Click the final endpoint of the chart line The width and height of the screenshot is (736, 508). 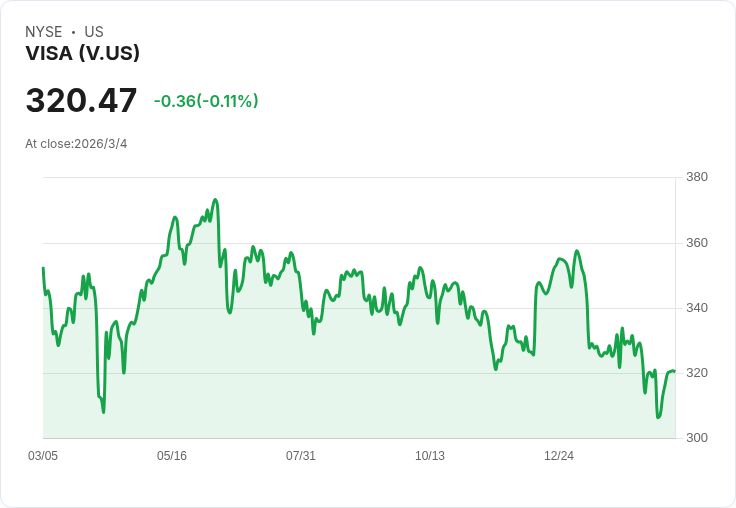[674, 372]
